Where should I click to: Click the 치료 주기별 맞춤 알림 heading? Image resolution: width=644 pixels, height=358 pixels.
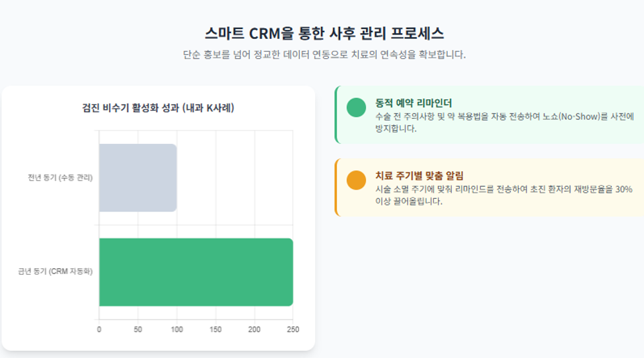pyautogui.click(x=419, y=176)
